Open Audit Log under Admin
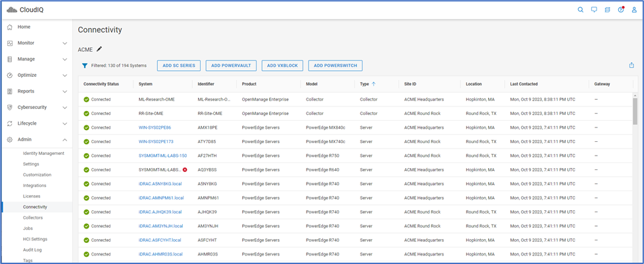 32,250
